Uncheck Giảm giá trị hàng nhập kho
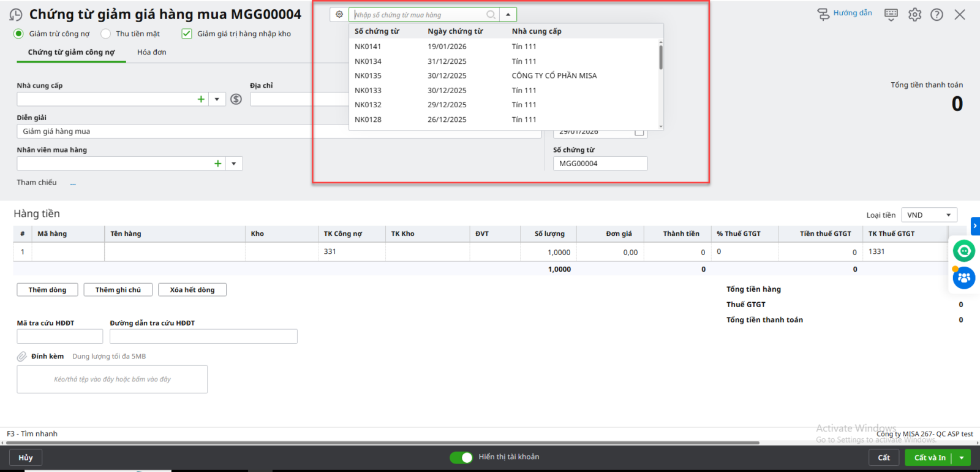The image size is (980, 472). [x=187, y=34]
